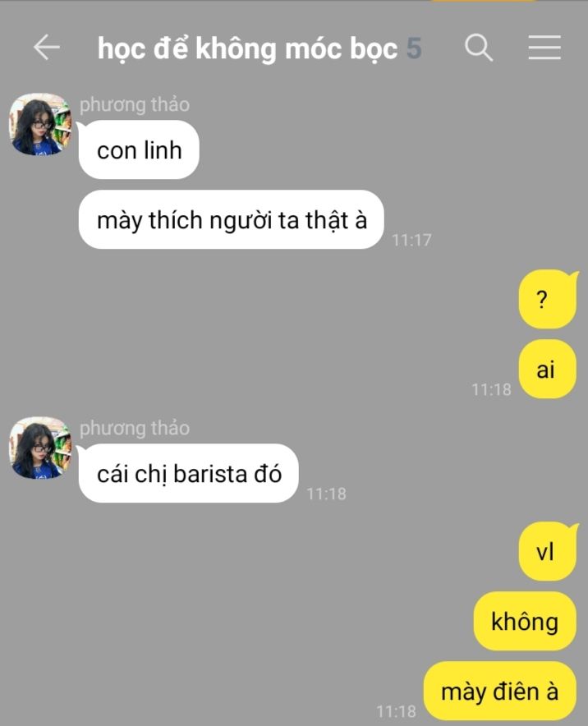588x726 pixels.
Task: Tap the yellow 'không' message bubble
Action: 525,621
